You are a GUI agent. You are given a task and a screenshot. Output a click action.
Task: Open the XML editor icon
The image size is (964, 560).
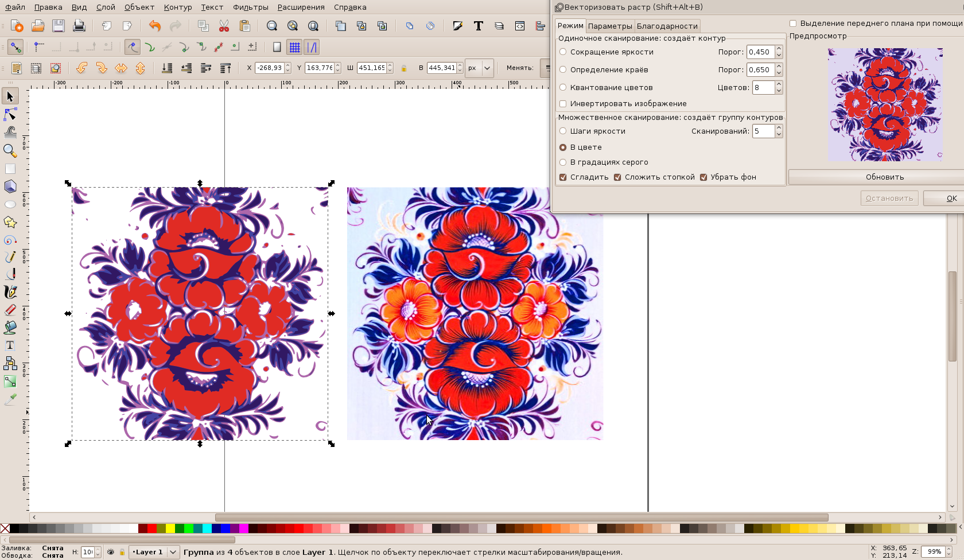(x=520, y=26)
